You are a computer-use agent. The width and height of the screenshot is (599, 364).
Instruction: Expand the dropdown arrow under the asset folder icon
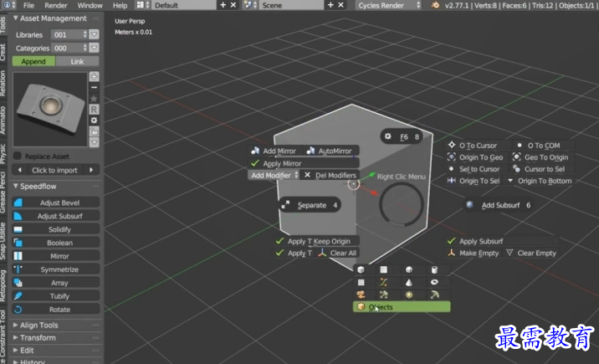94,143
